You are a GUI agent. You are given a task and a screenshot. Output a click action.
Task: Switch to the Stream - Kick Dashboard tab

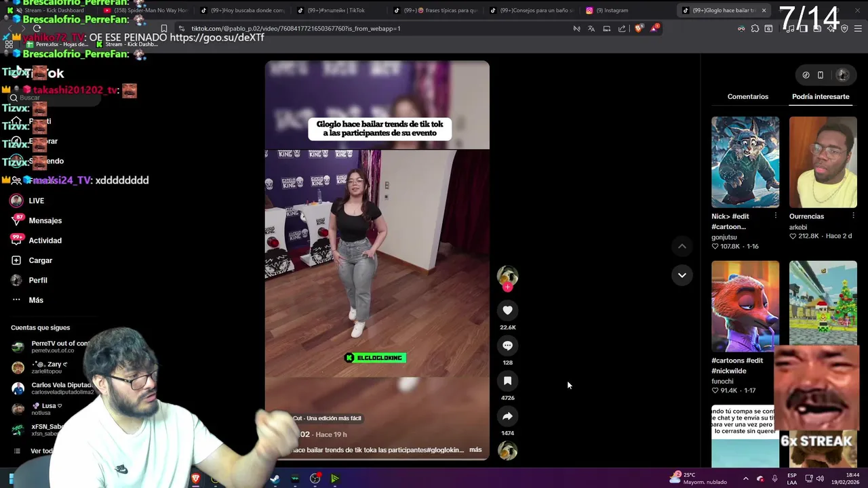(x=47, y=10)
